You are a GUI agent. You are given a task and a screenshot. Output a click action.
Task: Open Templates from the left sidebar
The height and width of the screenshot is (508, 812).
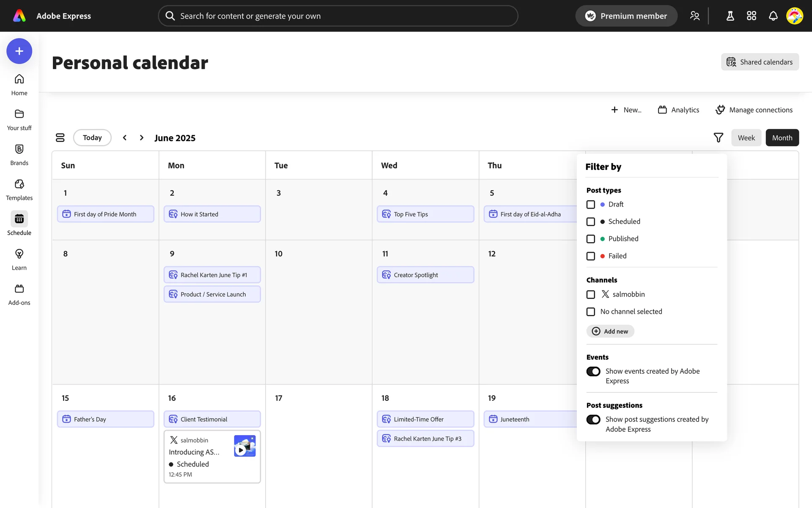point(19,190)
